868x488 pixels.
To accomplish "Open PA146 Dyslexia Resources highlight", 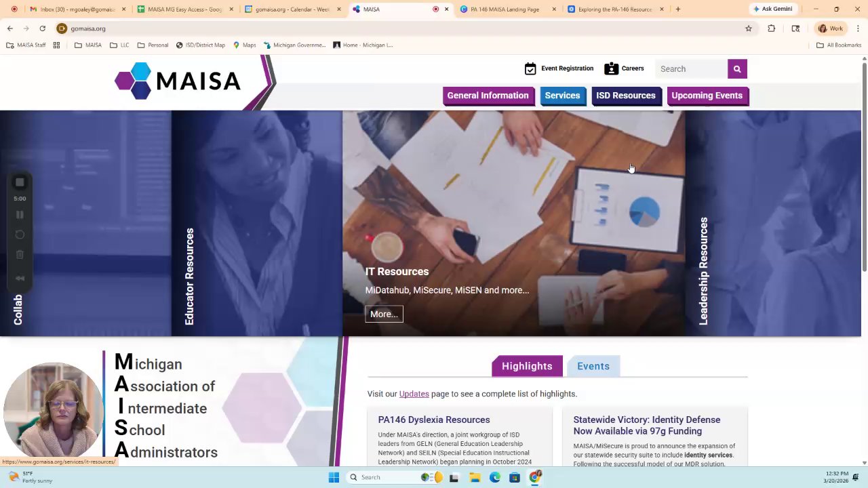I will (434, 420).
